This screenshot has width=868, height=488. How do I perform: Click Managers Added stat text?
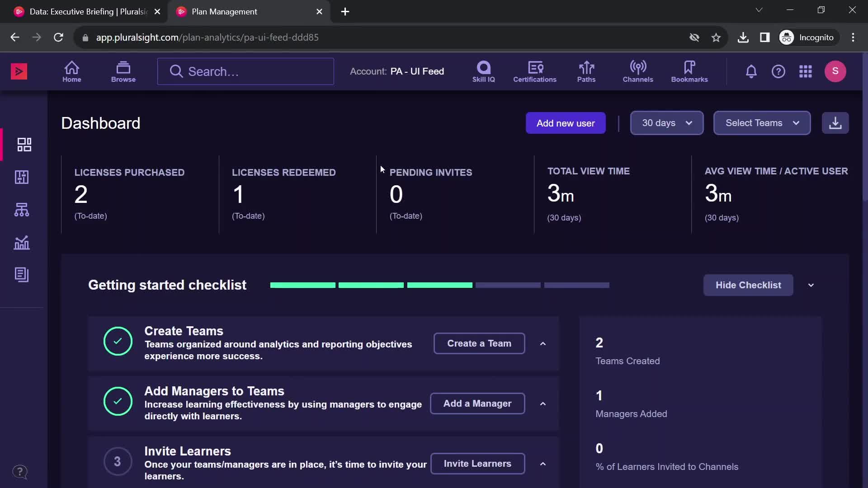click(x=631, y=414)
